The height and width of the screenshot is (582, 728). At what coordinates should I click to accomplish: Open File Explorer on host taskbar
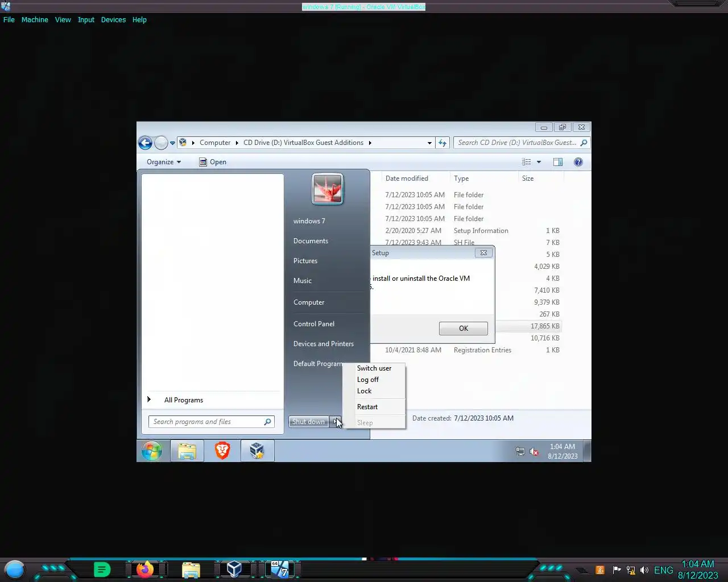(191, 569)
